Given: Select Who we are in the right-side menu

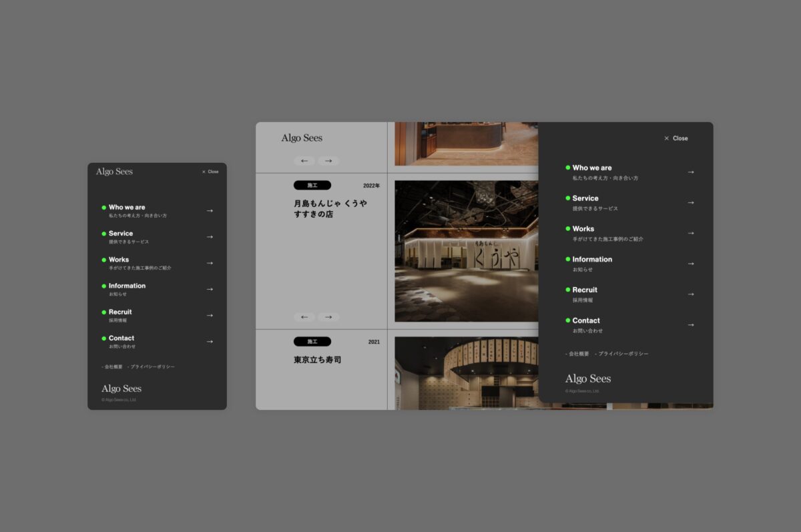Looking at the screenshot, I should (x=591, y=168).
